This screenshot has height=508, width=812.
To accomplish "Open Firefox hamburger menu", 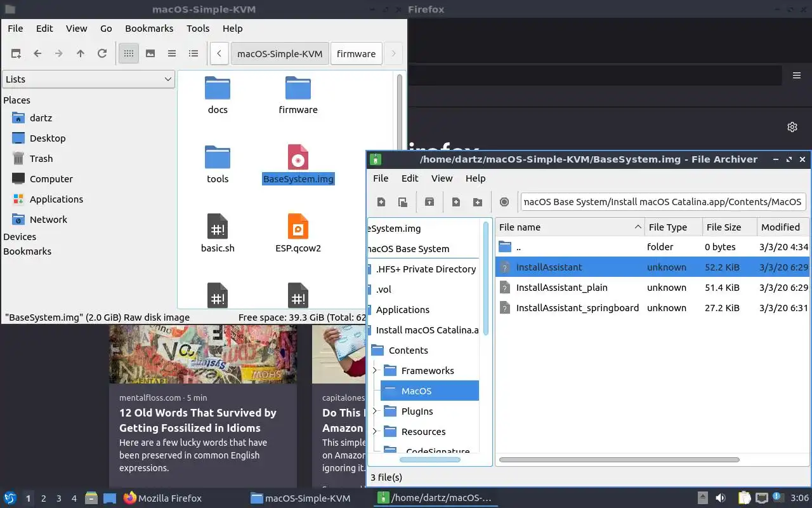I will click(x=797, y=76).
